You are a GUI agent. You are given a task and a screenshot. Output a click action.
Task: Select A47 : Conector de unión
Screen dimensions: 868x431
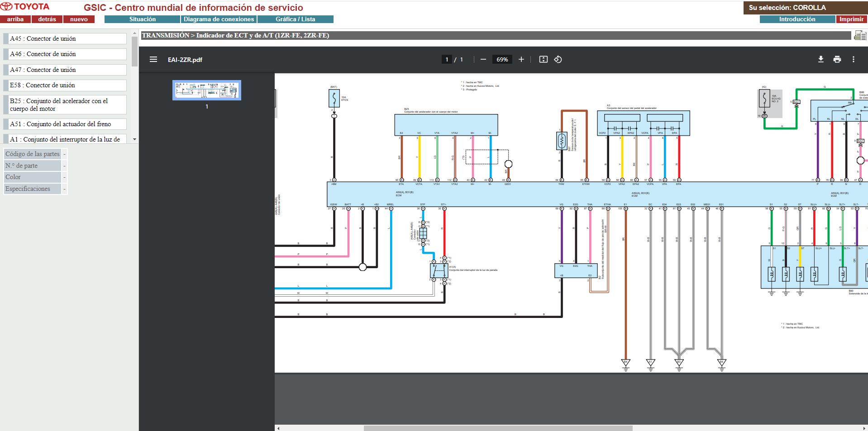(x=65, y=70)
